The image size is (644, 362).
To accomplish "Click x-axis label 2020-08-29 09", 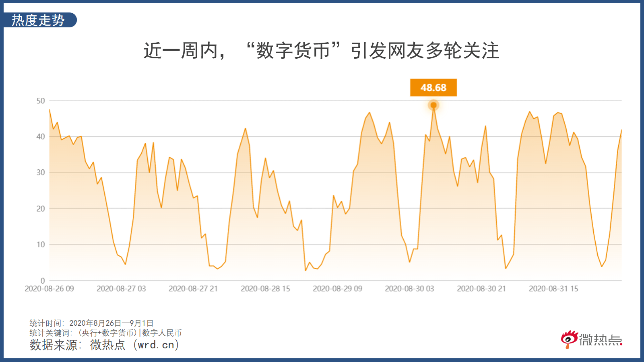I will click(337, 289).
